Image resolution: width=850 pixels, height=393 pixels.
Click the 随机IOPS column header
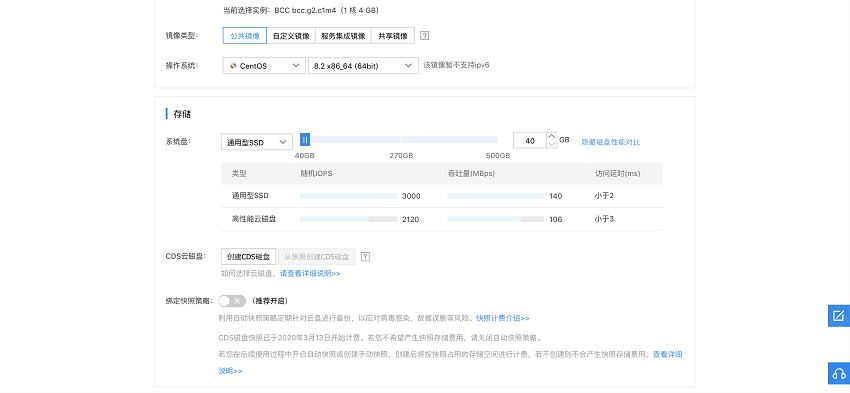coord(316,173)
